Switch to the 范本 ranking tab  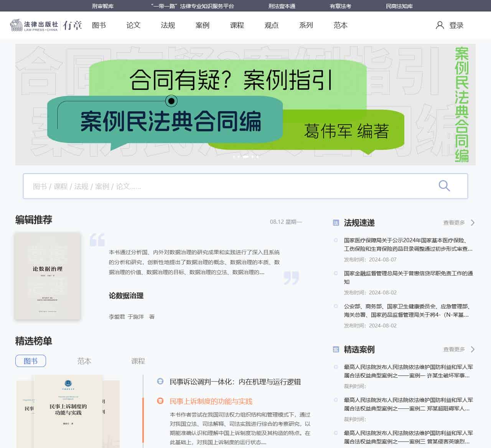tap(84, 361)
